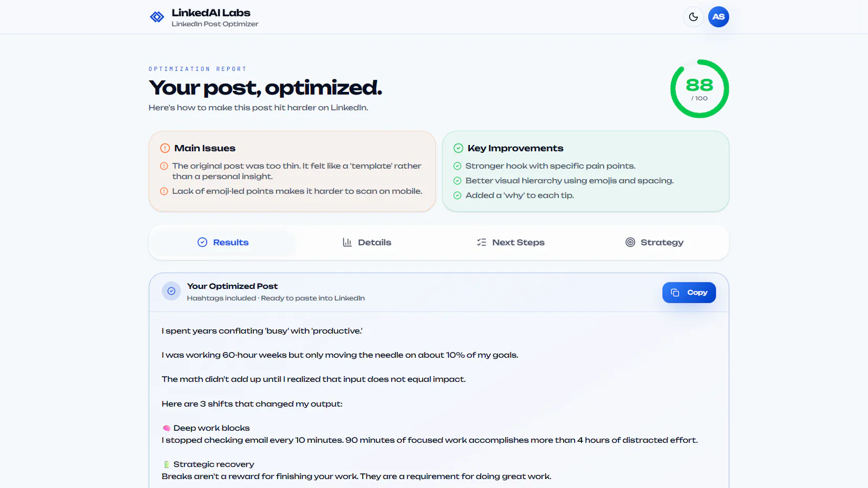Click 'Here are 3 shifts' line
Viewport: 868px width, 488px height.
[252, 404]
